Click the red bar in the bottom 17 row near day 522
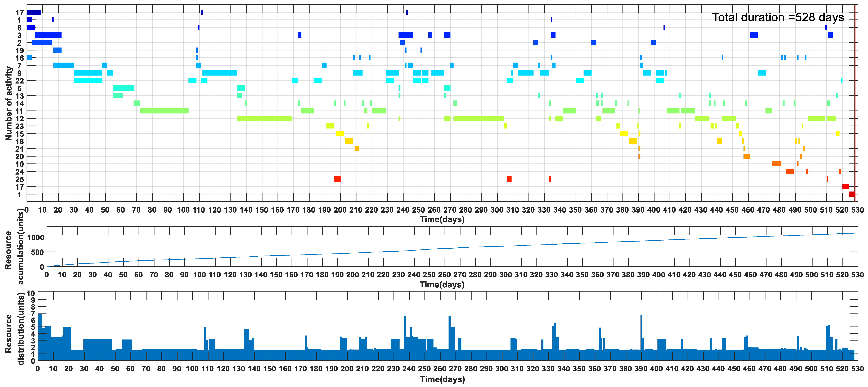The image size is (868, 387). tap(845, 187)
